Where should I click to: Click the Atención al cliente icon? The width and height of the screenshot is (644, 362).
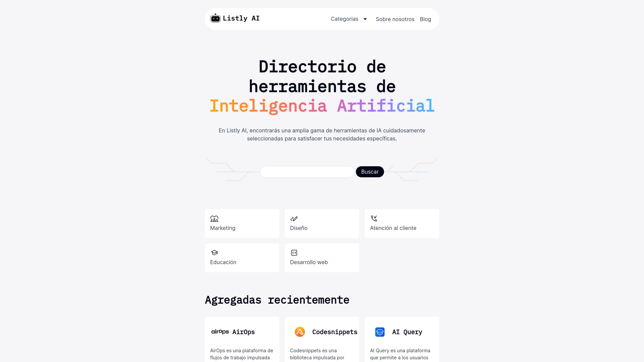374,218
